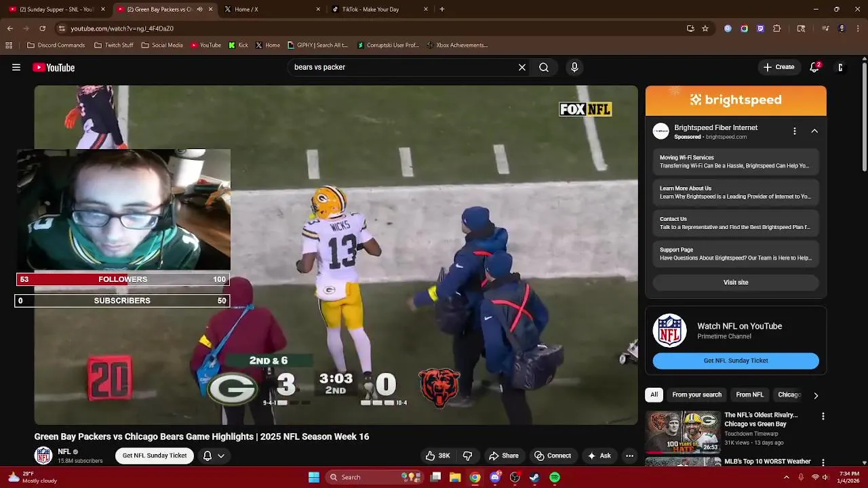Open the Discord Commands bookmark folder
Screen dimensions: 868x488
[56, 45]
